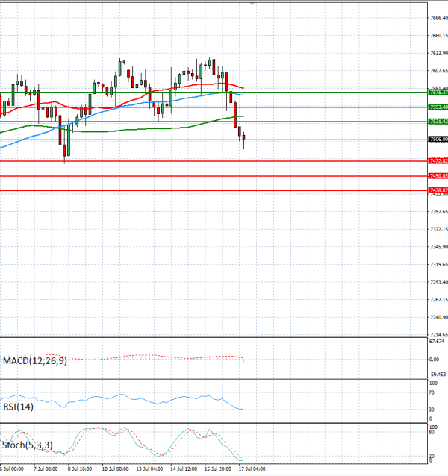Click the 6 Jul 00:00 time label
Image resolution: width=448 pixels, height=476 pixels.
click(x=12, y=469)
